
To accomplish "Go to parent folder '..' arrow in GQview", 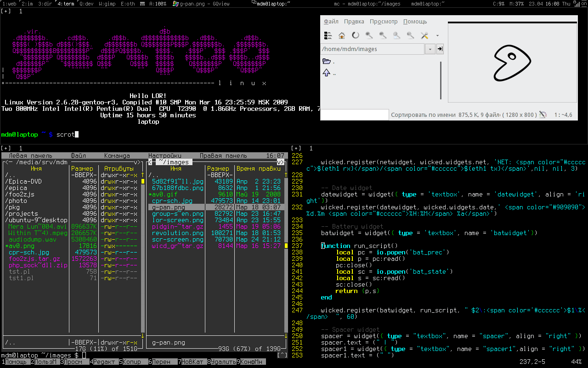I will pyautogui.click(x=327, y=73).
